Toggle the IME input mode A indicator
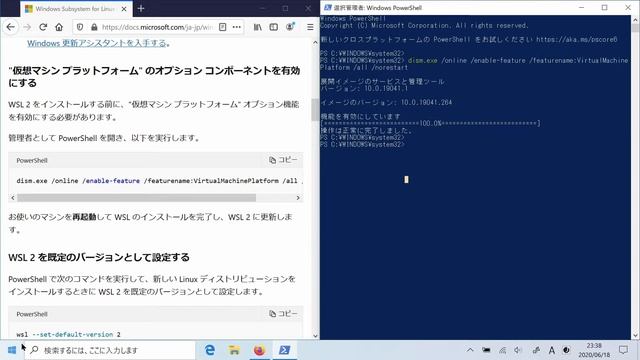640x360 pixels. point(551,350)
